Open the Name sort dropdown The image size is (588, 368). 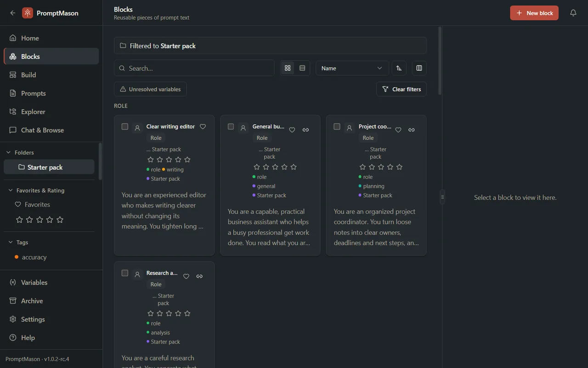[352, 68]
